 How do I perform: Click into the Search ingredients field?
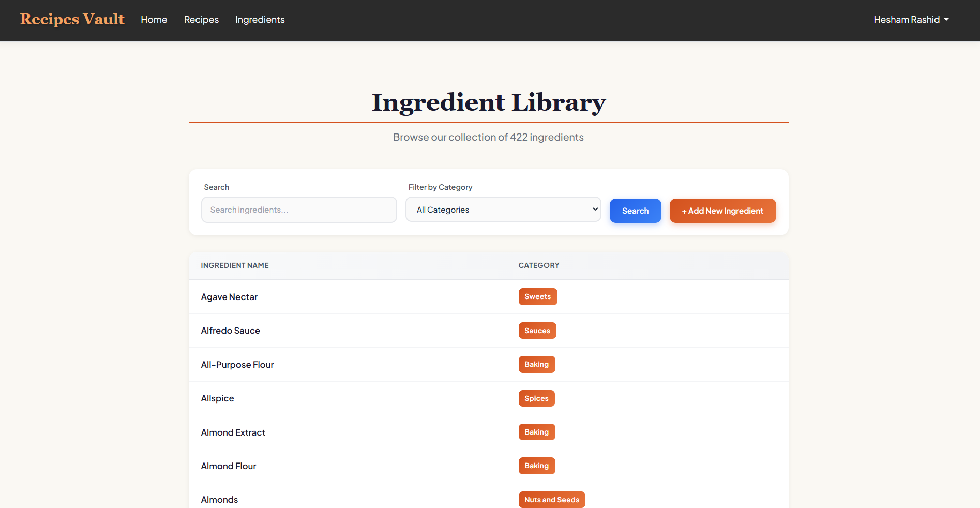(x=299, y=210)
